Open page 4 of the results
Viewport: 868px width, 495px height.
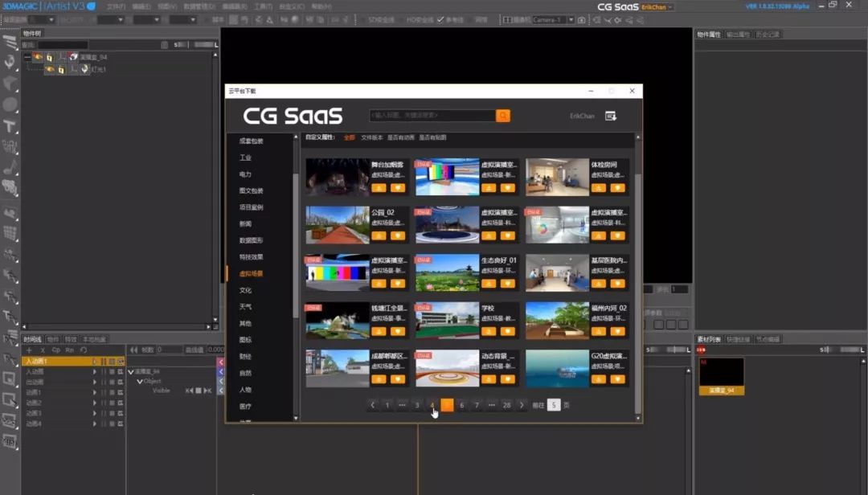tap(432, 405)
